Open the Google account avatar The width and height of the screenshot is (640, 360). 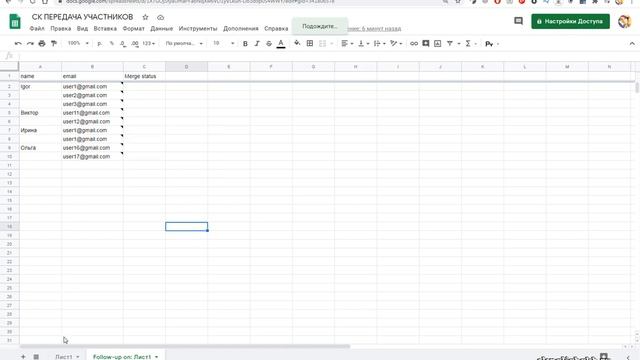tap(624, 21)
